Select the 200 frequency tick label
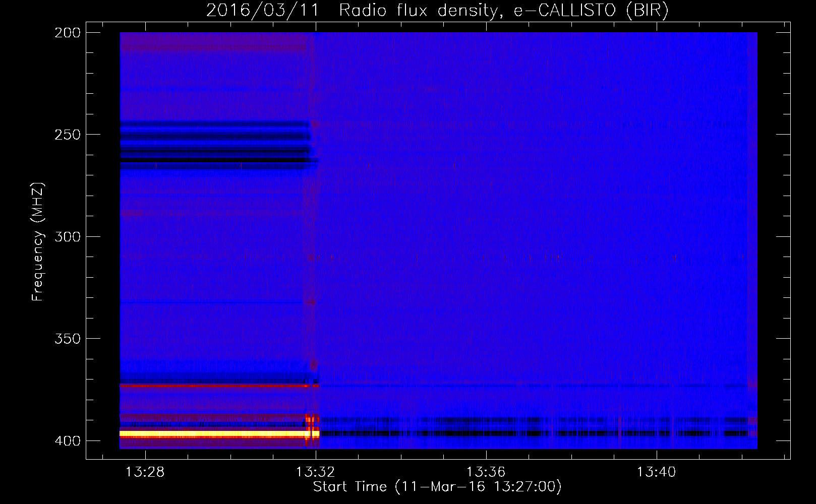This screenshot has width=816, height=504. click(68, 33)
